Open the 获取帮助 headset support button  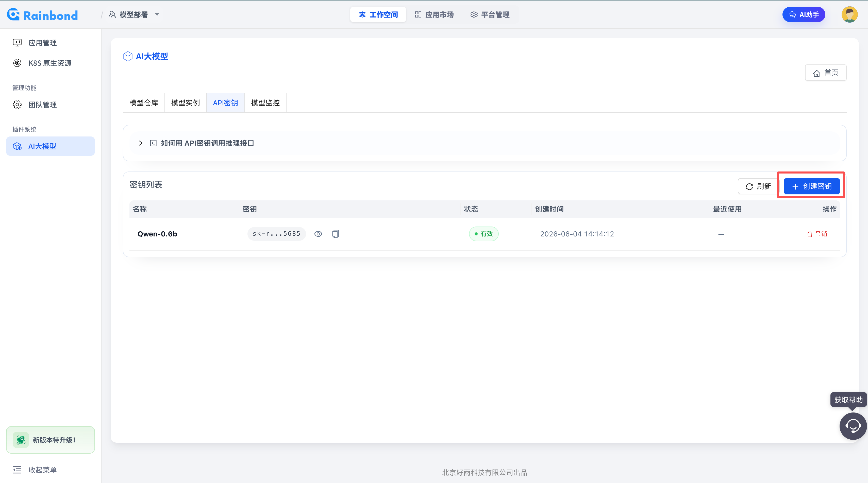pyautogui.click(x=853, y=426)
